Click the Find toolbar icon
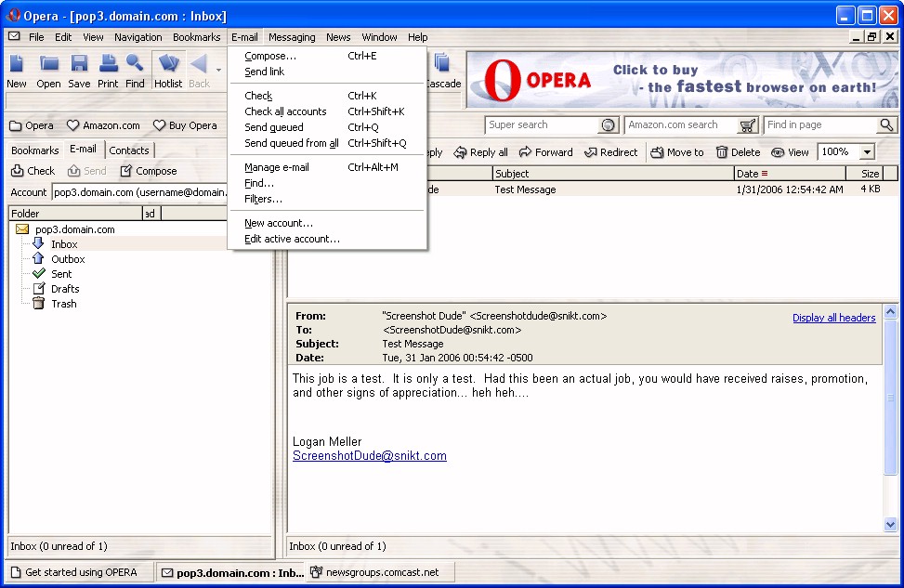Viewport: 904px width, 588px height. (135, 71)
